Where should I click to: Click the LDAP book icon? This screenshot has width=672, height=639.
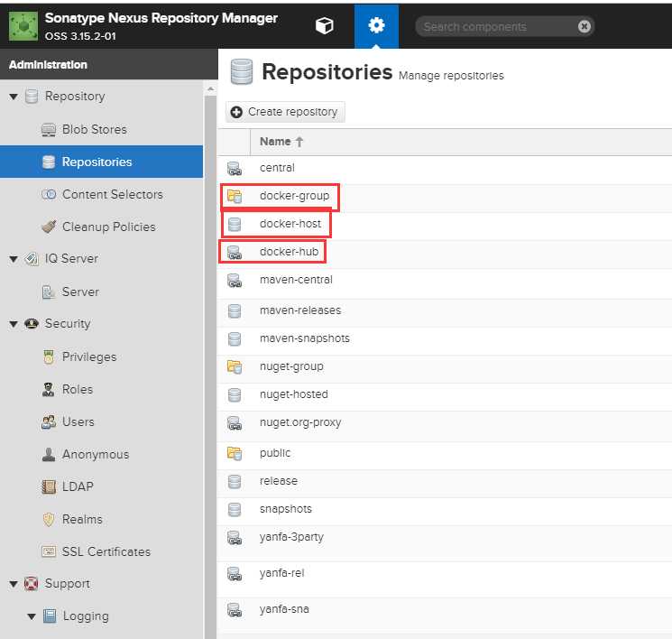(49, 486)
